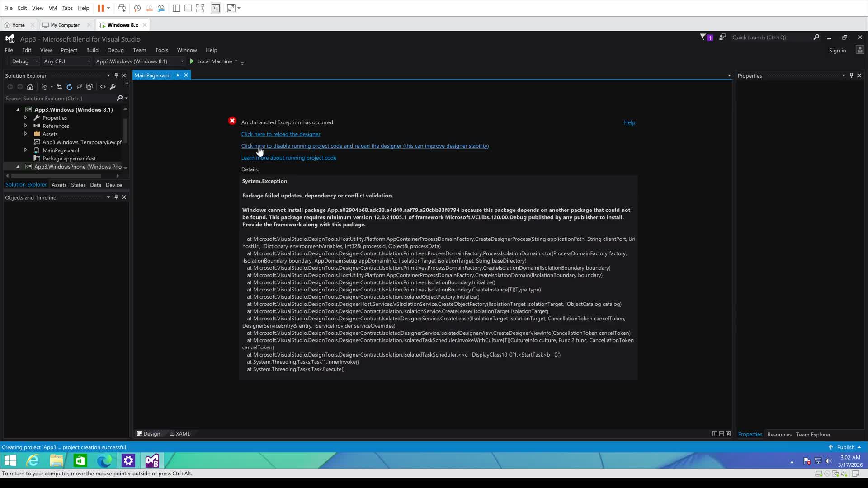Switch to the Device tab

point(114,185)
